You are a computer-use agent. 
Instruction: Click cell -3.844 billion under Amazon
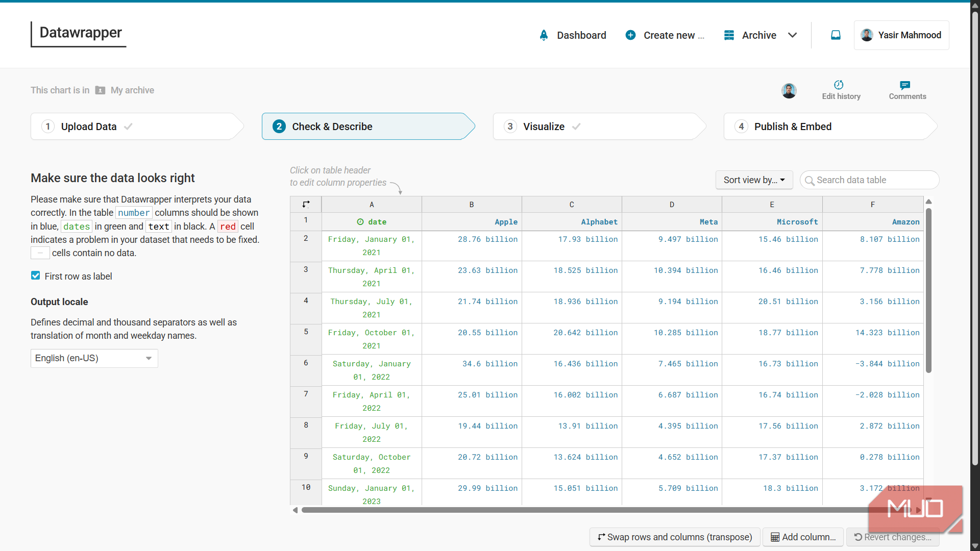point(873,370)
